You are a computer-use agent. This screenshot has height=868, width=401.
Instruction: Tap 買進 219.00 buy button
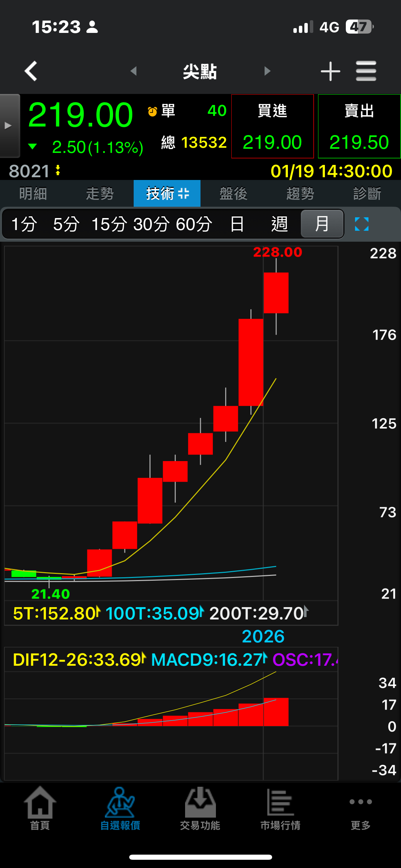pos(272,126)
